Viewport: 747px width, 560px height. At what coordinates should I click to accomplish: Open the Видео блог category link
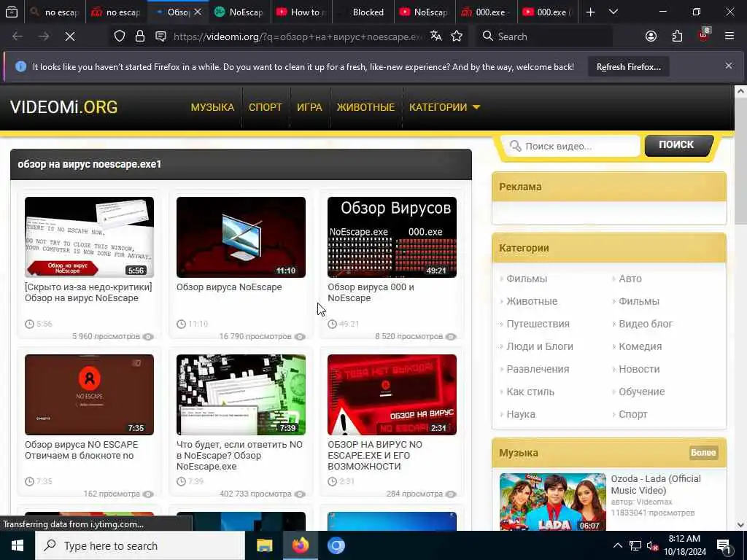tap(646, 324)
